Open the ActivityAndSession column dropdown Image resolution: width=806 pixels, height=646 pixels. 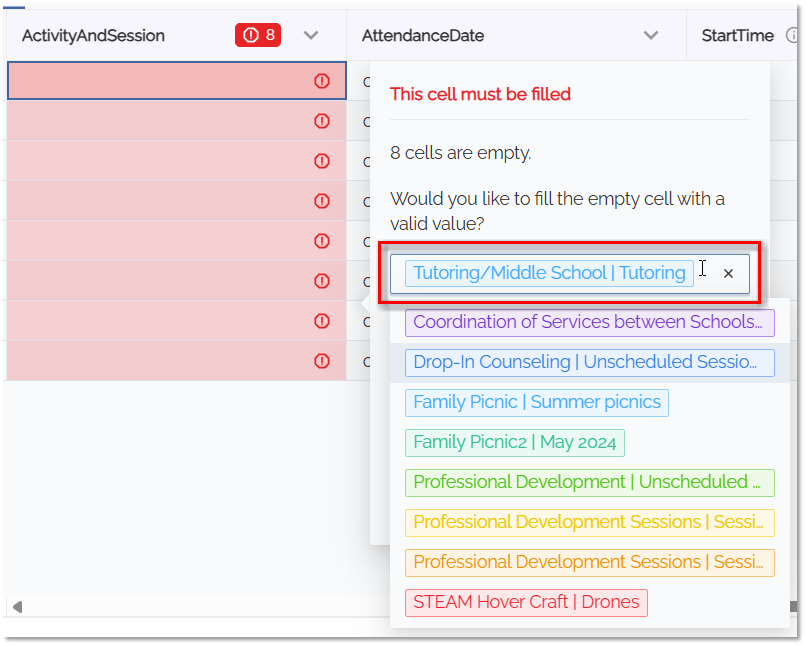310,35
